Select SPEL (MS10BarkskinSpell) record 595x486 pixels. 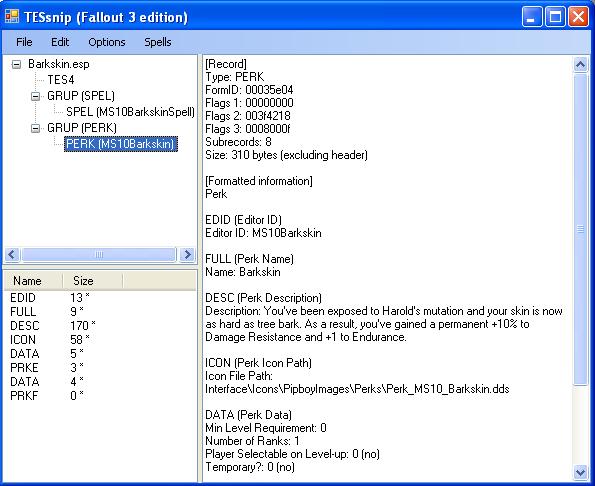(130, 112)
